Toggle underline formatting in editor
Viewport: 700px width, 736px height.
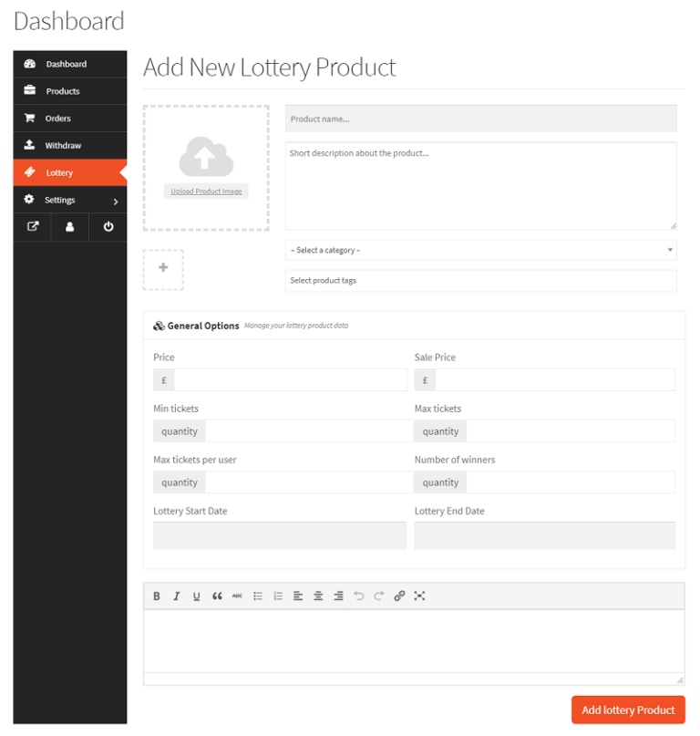tap(197, 596)
